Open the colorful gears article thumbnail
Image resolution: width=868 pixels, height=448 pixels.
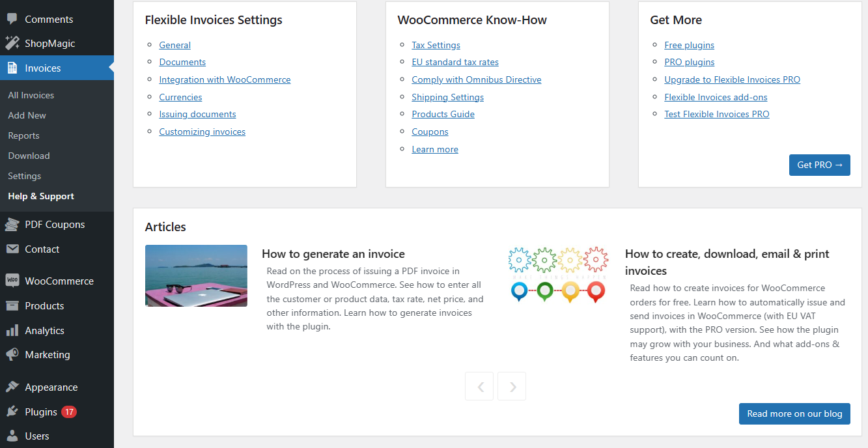[x=557, y=274]
